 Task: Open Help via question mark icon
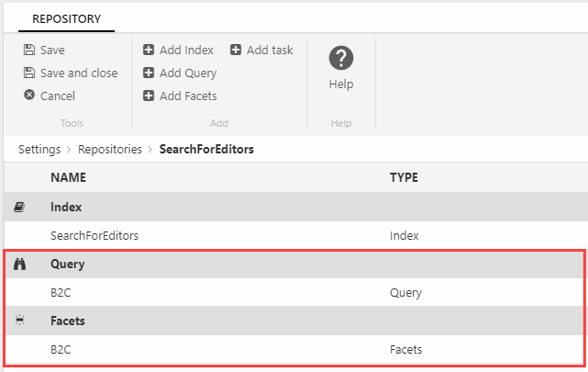pos(340,60)
